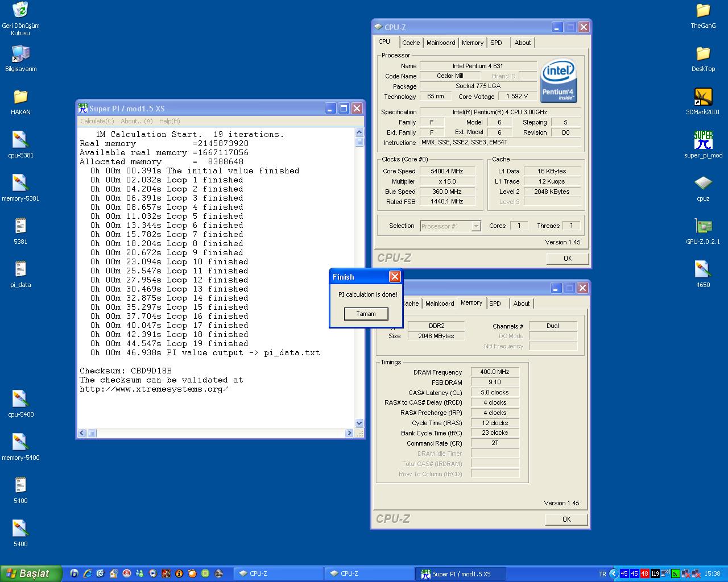The image size is (728, 582).
Task: Open the Geri Dönüşüm Kutusu recycle bin icon
Action: (20, 10)
